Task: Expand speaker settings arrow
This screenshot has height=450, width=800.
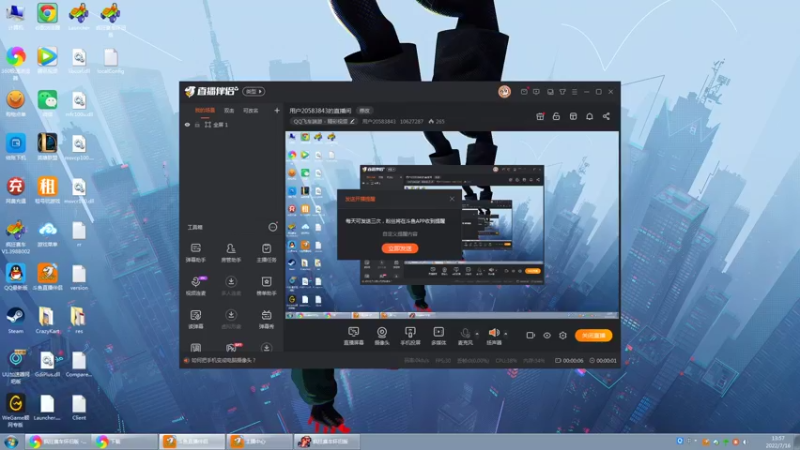Action: click(506, 334)
